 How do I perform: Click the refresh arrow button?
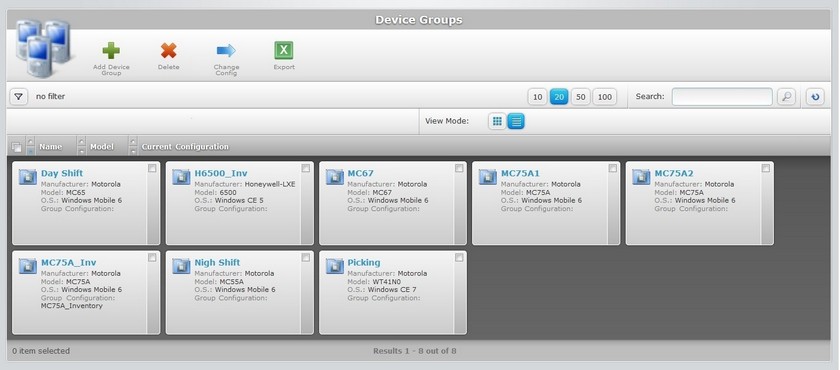pos(815,97)
